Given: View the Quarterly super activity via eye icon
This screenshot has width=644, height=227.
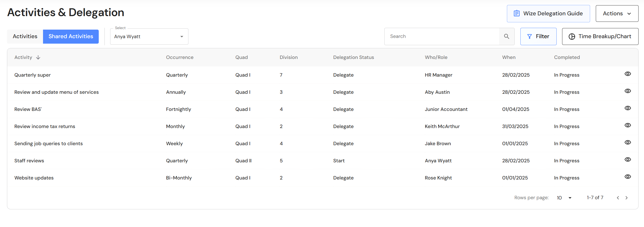Looking at the screenshot, I should tap(628, 74).
